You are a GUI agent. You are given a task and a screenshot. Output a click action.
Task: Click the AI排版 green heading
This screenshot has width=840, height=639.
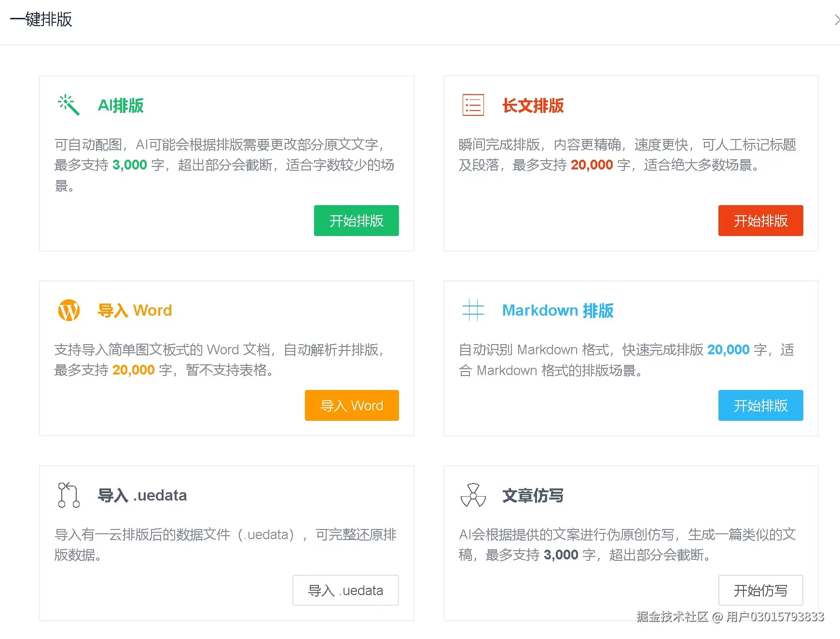[x=121, y=105]
